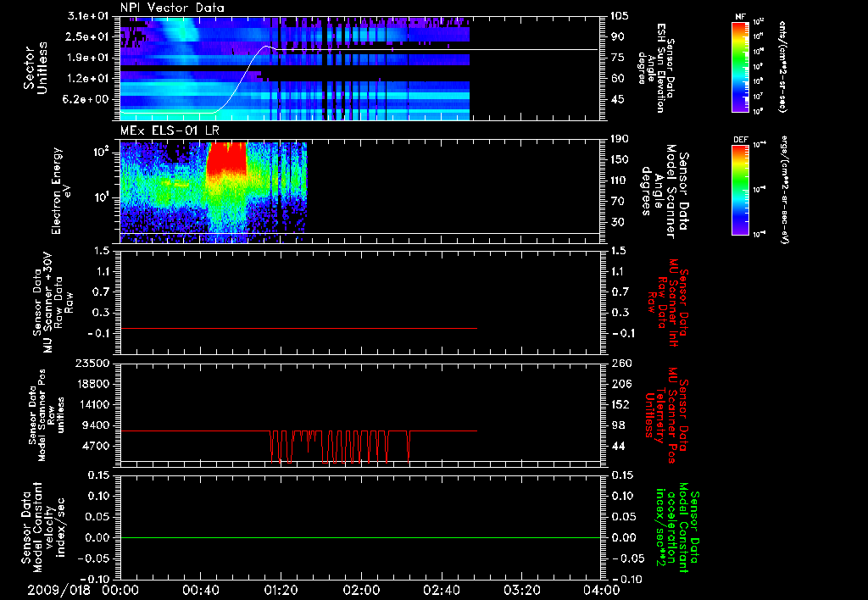
Task: Click the NF flux color bar
Action: [740, 66]
